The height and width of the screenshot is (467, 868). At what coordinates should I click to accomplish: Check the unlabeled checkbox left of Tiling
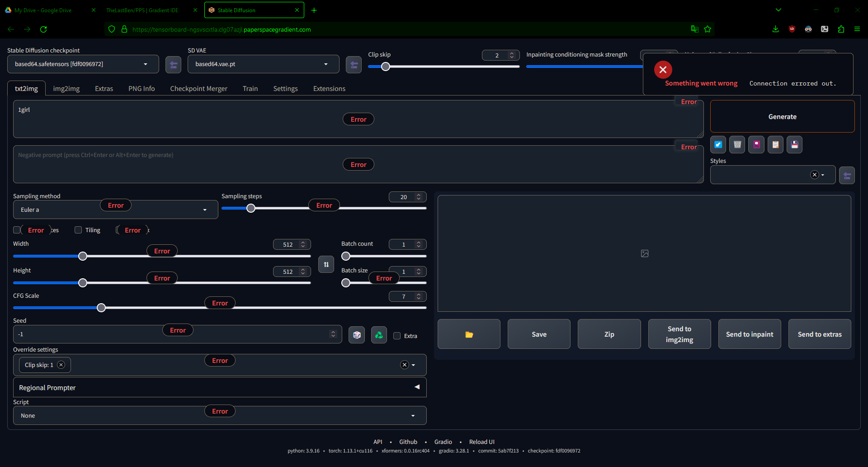click(x=17, y=230)
